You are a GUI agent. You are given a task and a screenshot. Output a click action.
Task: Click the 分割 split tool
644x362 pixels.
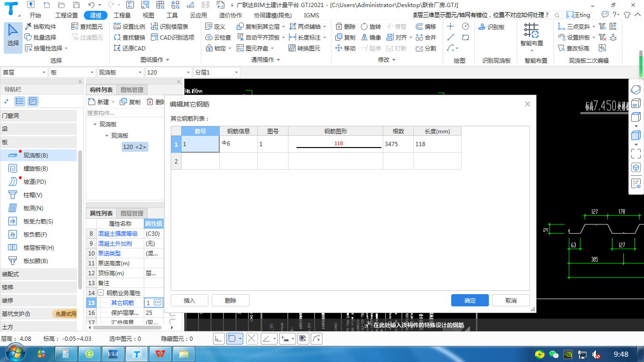point(426,48)
